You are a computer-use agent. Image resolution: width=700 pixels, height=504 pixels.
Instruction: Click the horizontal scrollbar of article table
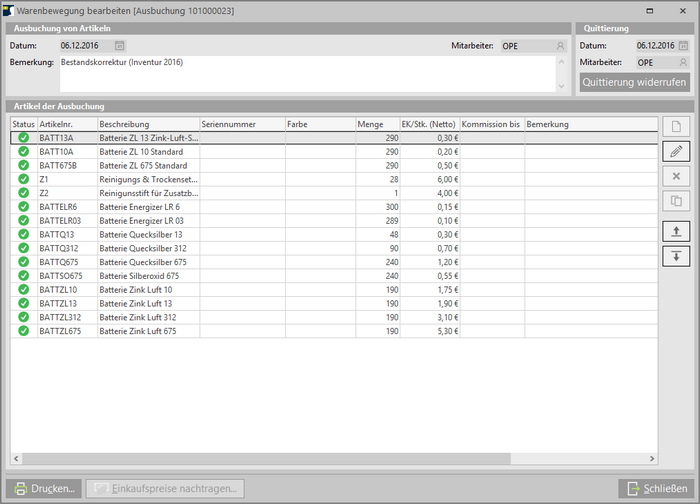(x=334, y=460)
